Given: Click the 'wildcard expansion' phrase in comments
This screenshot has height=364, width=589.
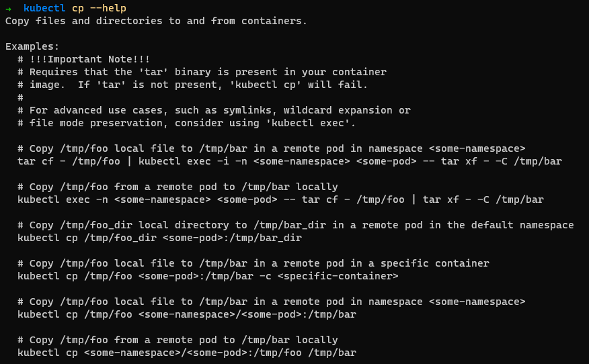Looking at the screenshot, I should (x=338, y=110).
